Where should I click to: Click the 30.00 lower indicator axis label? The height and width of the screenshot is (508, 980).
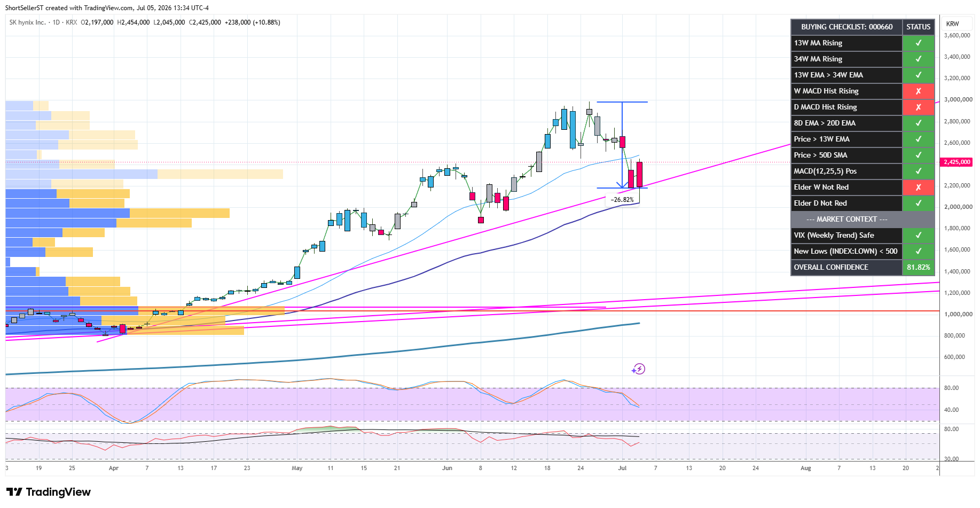point(951,459)
